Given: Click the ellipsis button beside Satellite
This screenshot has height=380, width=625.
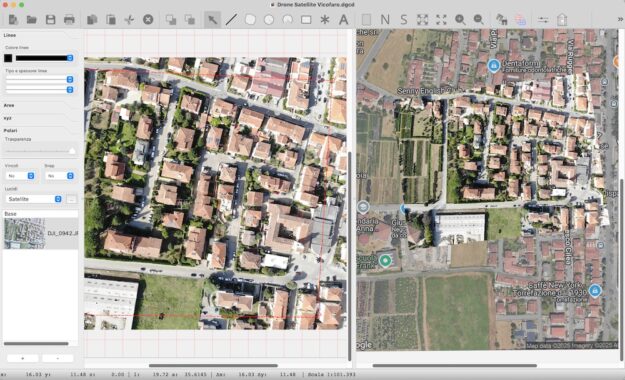Looking at the screenshot, I should [71, 199].
